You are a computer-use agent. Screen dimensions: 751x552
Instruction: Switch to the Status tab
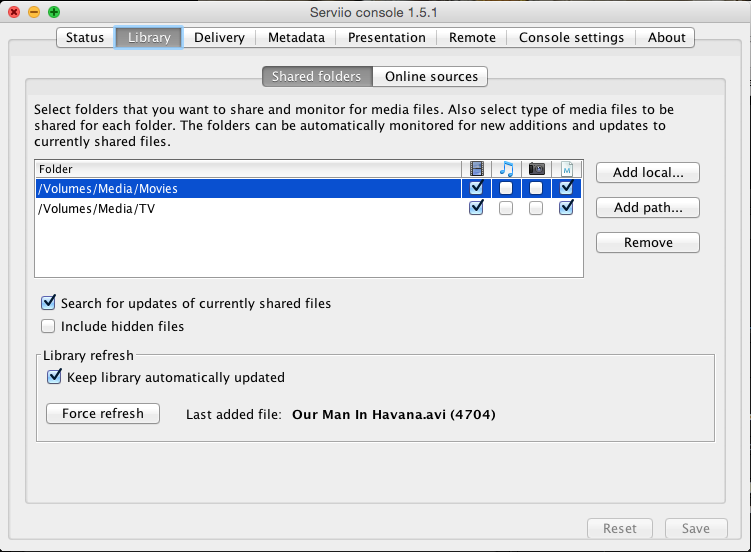pos(85,38)
